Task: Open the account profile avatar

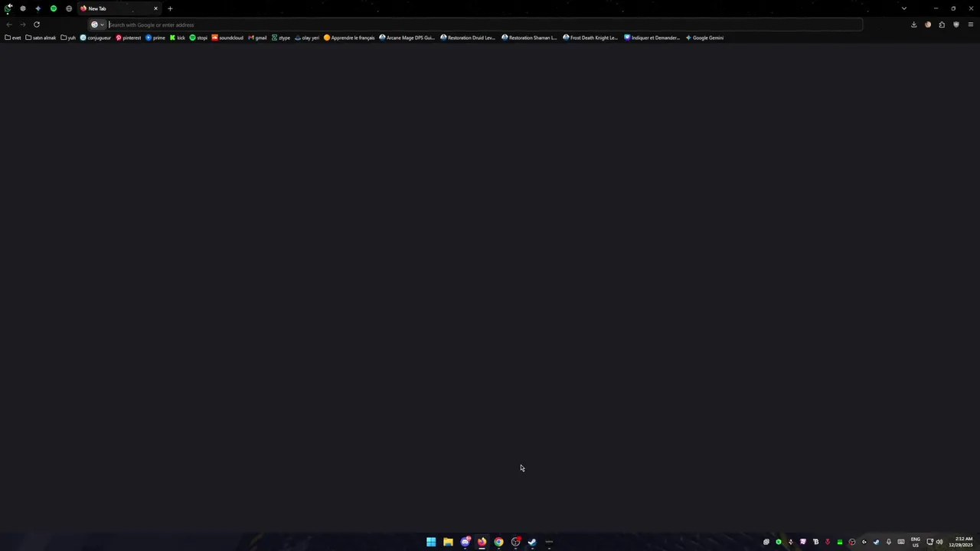Action: (928, 24)
